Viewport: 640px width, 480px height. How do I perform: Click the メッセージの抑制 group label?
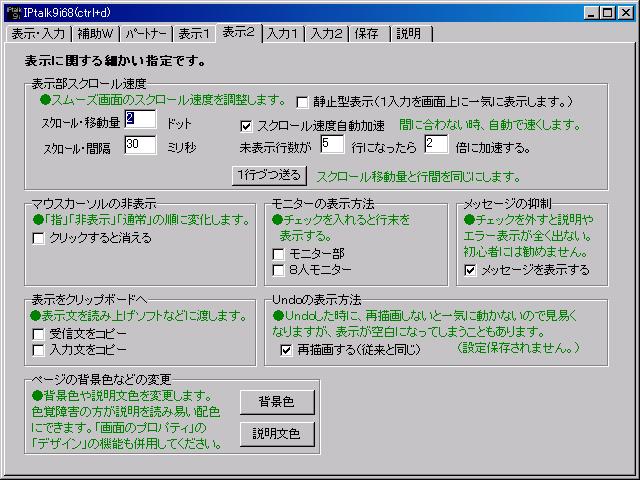(x=508, y=204)
